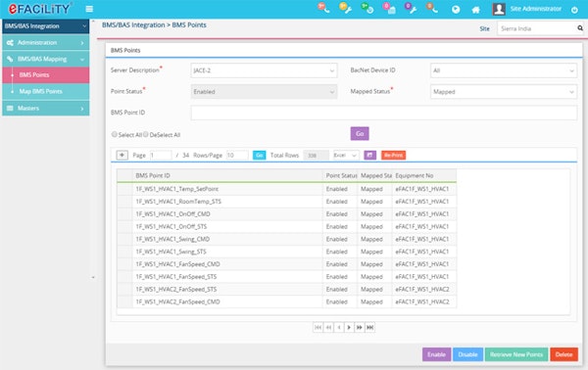
Task: Choose the Select All radio button
Action: 115,134
